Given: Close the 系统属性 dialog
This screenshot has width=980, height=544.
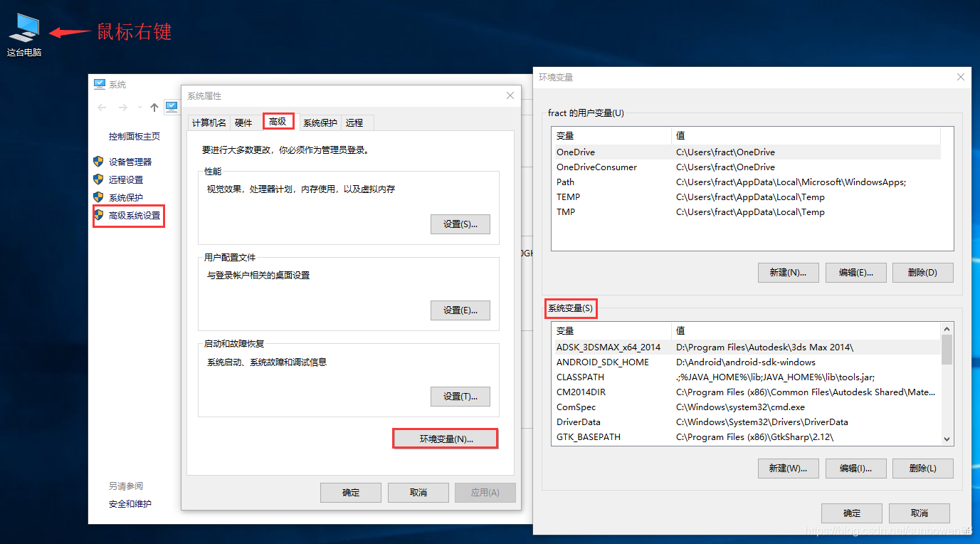Looking at the screenshot, I should tap(510, 95).
